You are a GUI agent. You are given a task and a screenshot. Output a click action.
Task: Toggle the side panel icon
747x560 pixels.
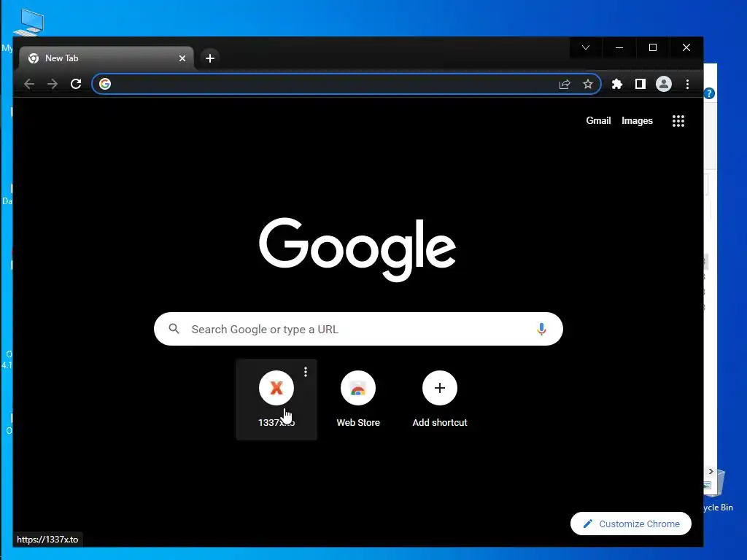pos(640,85)
